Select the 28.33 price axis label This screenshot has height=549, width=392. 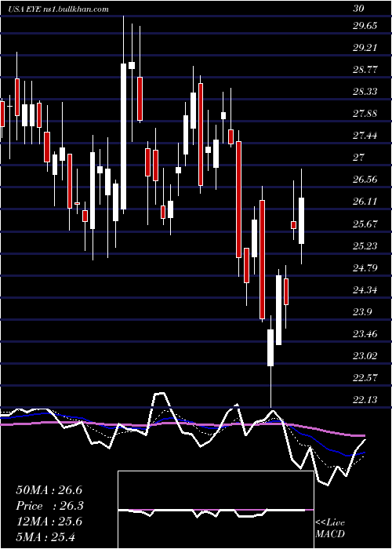click(365, 92)
